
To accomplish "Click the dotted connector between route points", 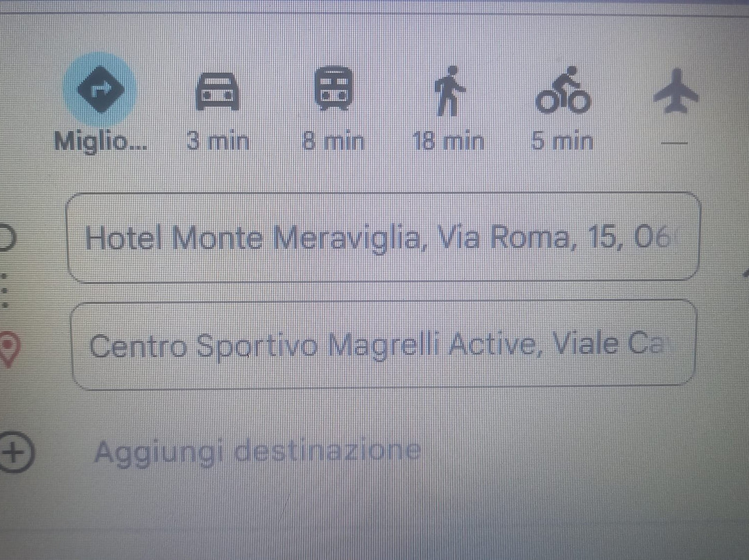I will tap(4, 290).
